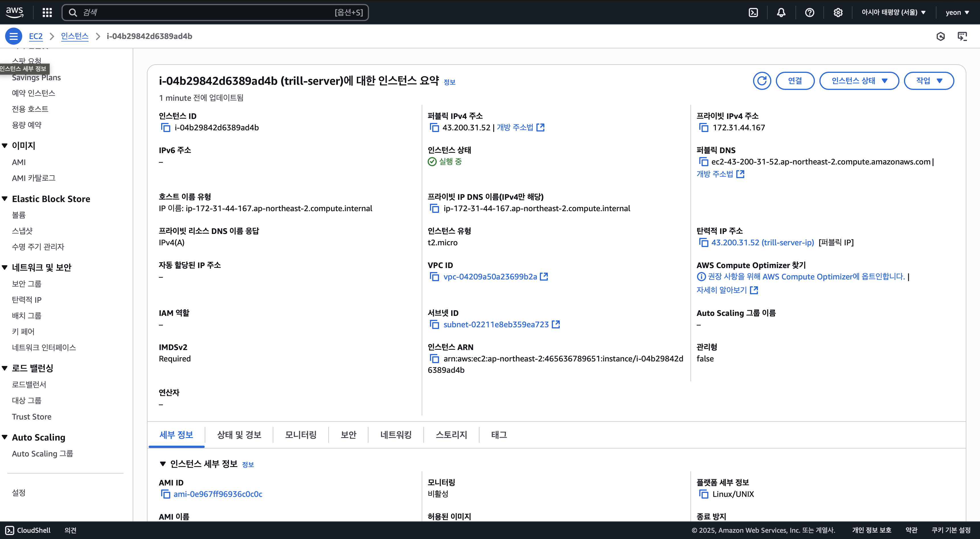Copy the public IPv4 address 43.200.31.52

coord(434,127)
